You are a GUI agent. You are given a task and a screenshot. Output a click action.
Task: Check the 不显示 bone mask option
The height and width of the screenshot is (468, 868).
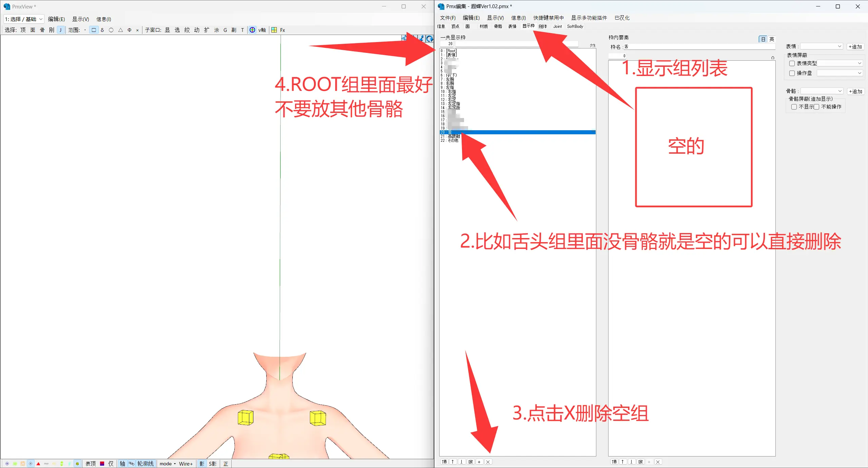click(794, 107)
